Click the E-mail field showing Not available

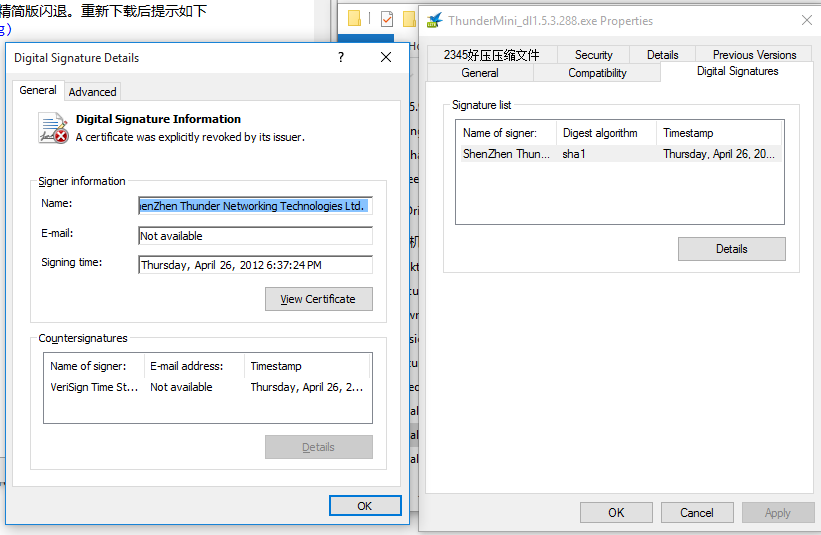click(256, 236)
